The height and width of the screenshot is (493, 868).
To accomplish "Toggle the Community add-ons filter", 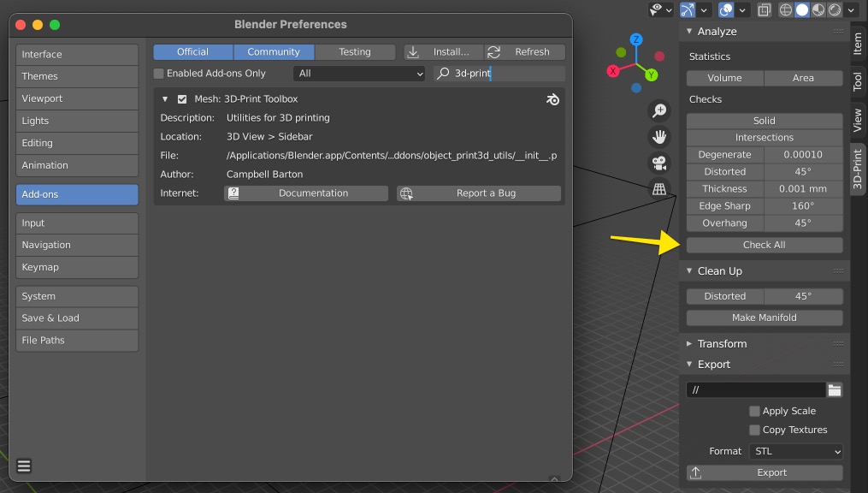I will [x=274, y=52].
